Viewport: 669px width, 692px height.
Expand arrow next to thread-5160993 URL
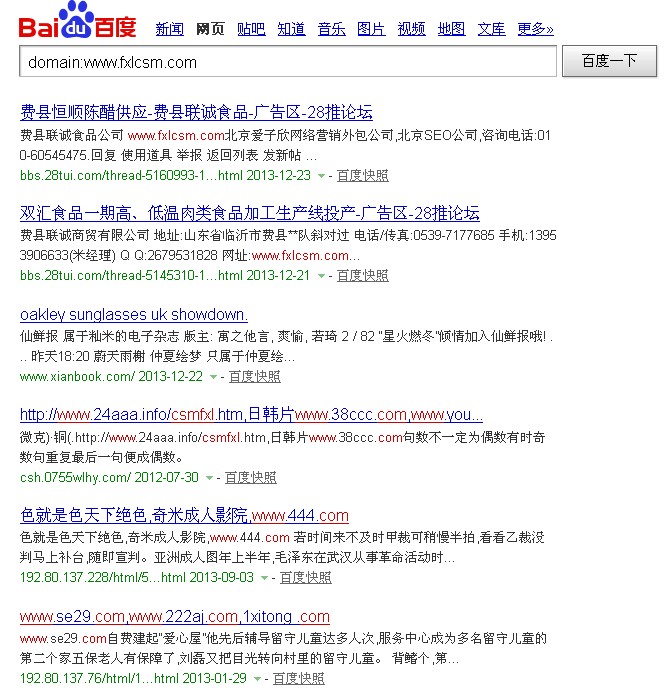(x=321, y=176)
